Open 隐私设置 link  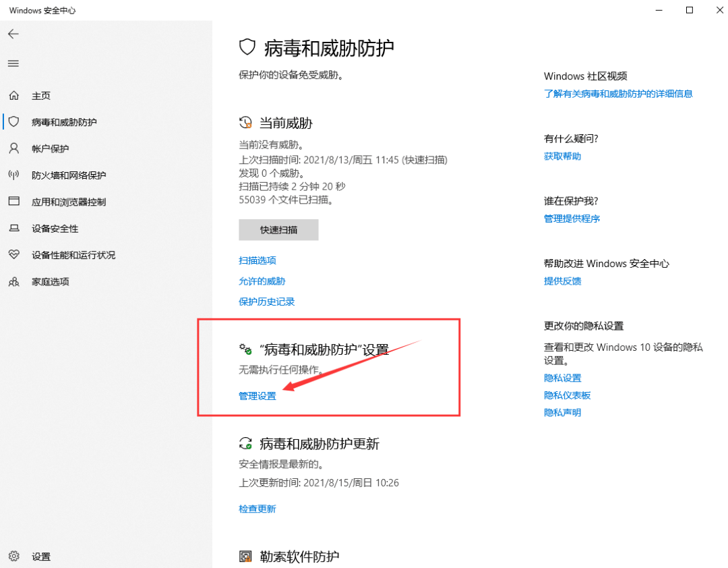tap(562, 378)
